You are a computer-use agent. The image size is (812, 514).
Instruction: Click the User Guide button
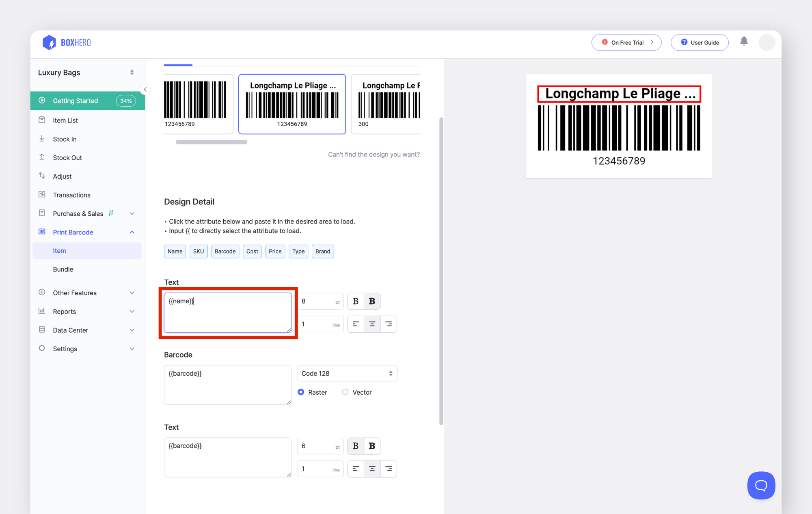[x=700, y=42]
